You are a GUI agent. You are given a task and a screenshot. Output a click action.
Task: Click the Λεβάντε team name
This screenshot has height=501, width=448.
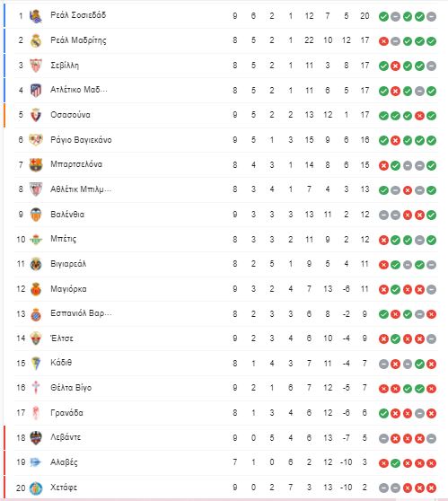pyautogui.click(x=66, y=437)
